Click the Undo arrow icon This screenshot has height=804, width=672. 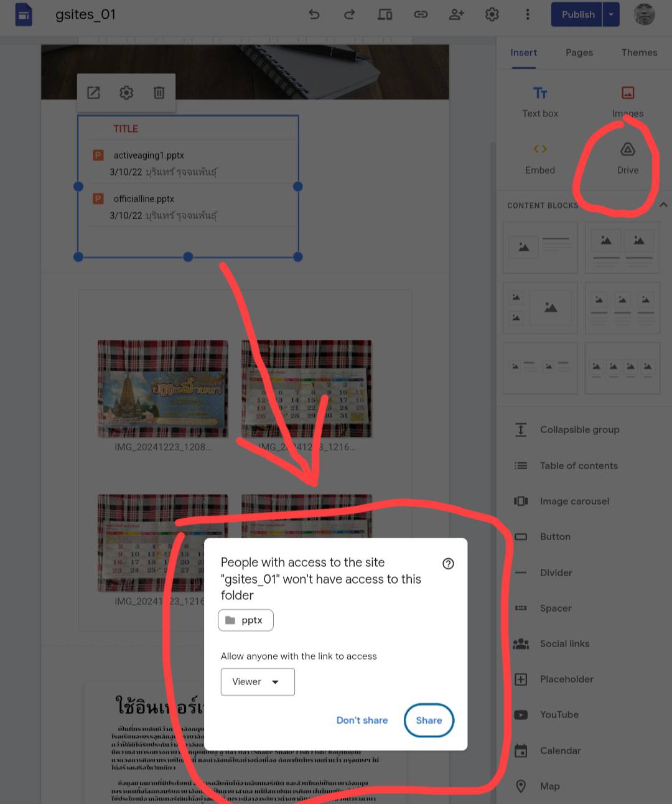coord(314,14)
